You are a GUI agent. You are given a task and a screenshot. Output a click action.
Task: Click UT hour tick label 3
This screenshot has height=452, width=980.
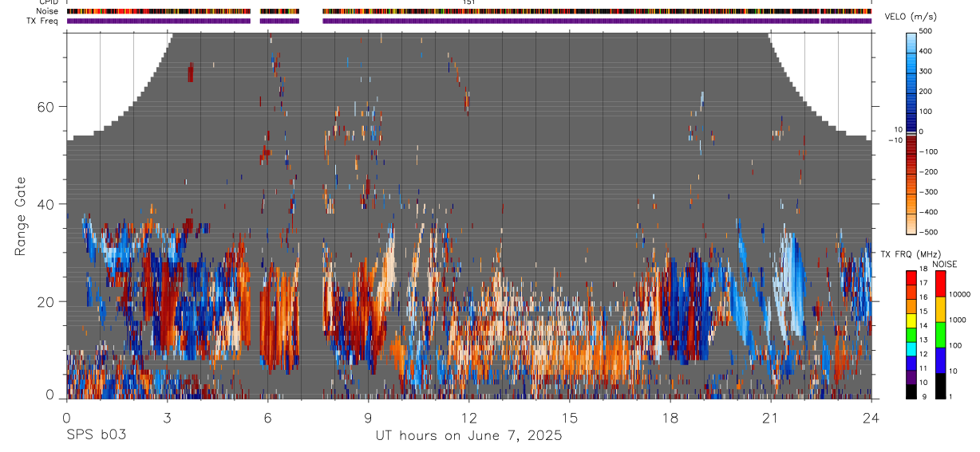(167, 417)
